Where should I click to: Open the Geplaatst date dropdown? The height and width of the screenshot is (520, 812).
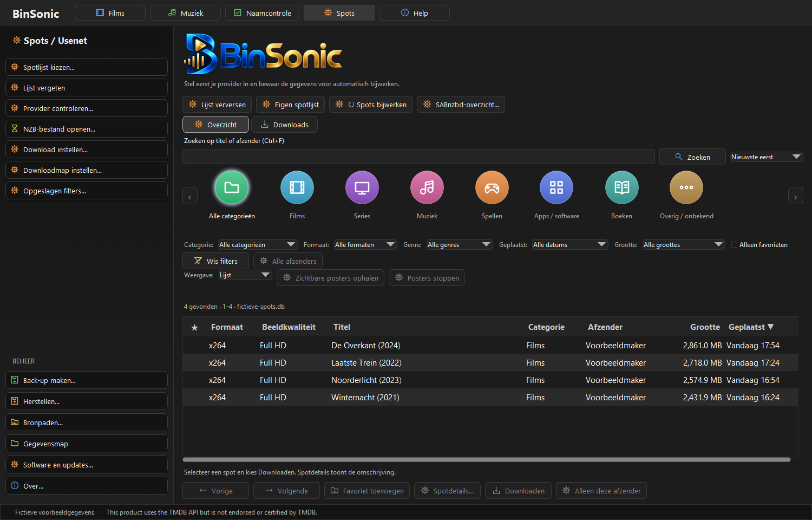(570, 245)
